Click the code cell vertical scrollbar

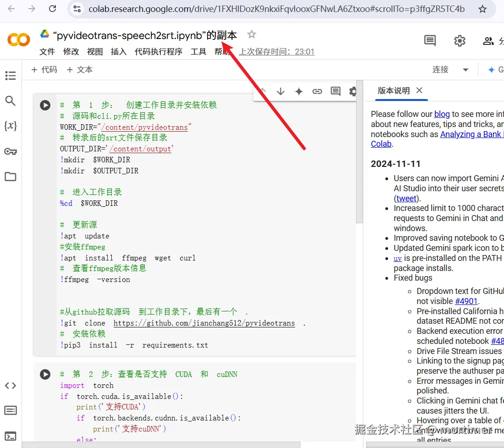point(359,152)
